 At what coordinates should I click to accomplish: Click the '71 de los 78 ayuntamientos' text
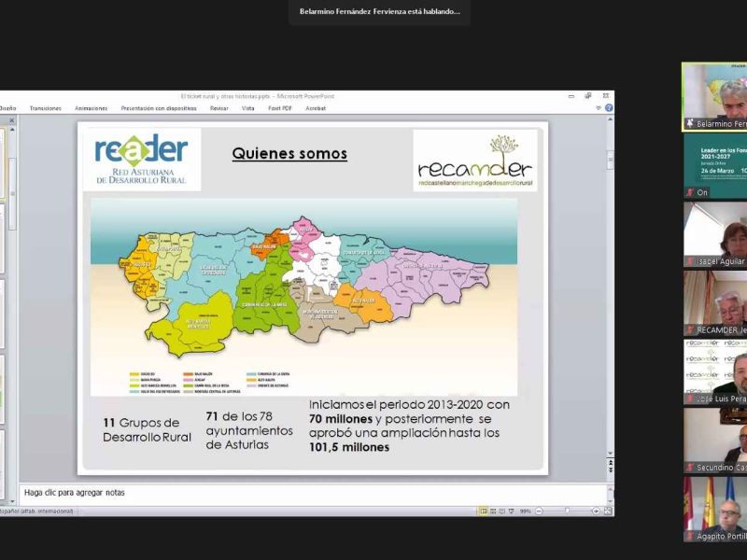[249, 430]
